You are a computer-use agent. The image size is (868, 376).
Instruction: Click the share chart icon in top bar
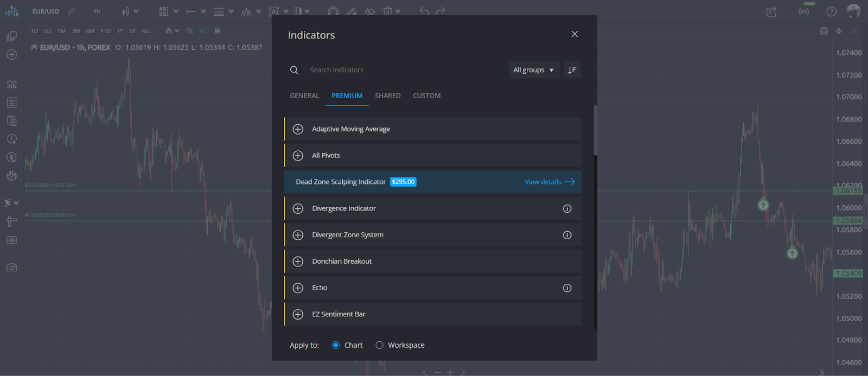pos(771,11)
